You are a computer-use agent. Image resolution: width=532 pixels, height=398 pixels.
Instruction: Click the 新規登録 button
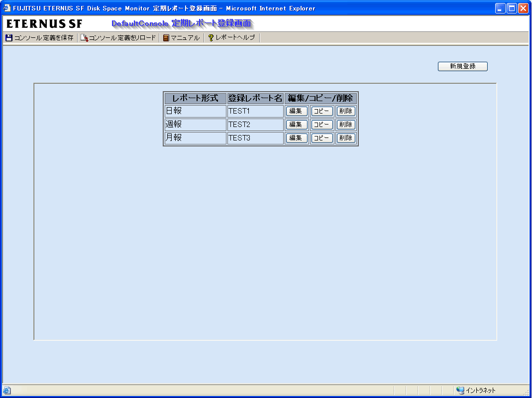(462, 66)
